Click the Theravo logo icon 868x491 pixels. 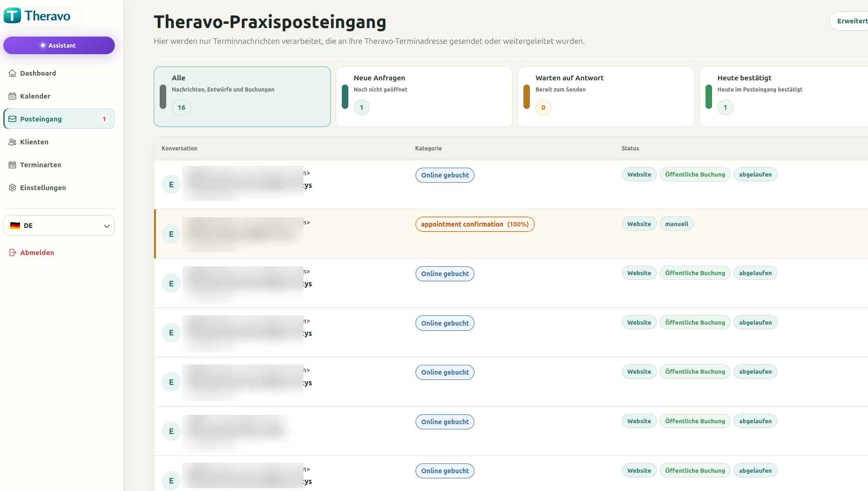[13, 16]
